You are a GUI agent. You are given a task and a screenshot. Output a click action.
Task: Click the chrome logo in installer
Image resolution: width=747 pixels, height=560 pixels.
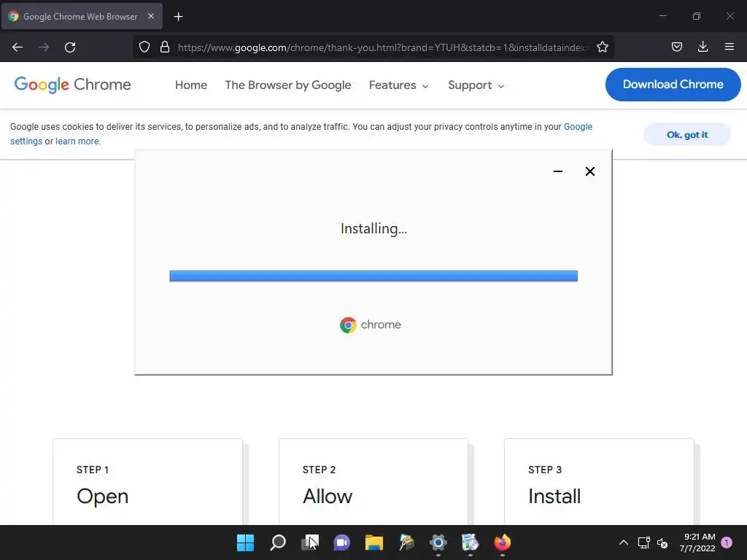pos(370,324)
